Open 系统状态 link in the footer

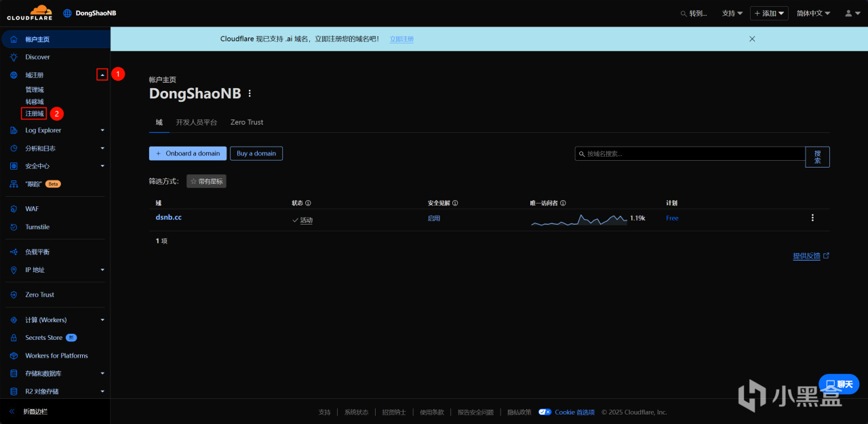(356, 412)
